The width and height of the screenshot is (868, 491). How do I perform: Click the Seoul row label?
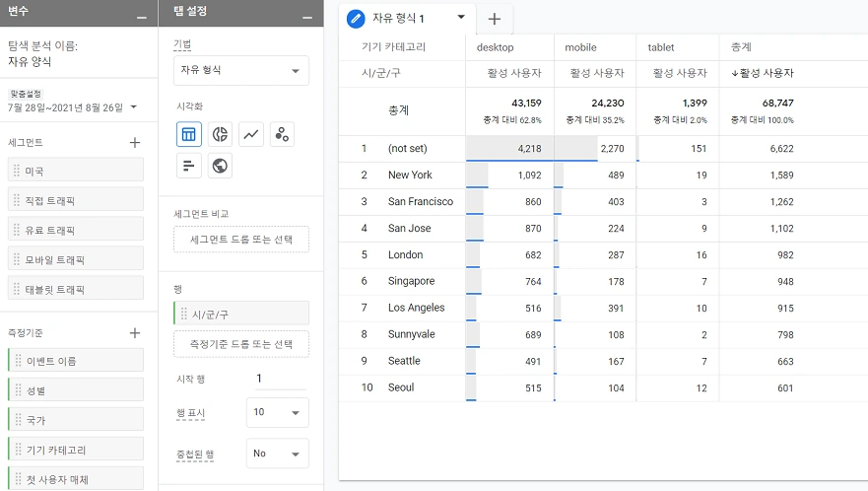click(x=401, y=387)
